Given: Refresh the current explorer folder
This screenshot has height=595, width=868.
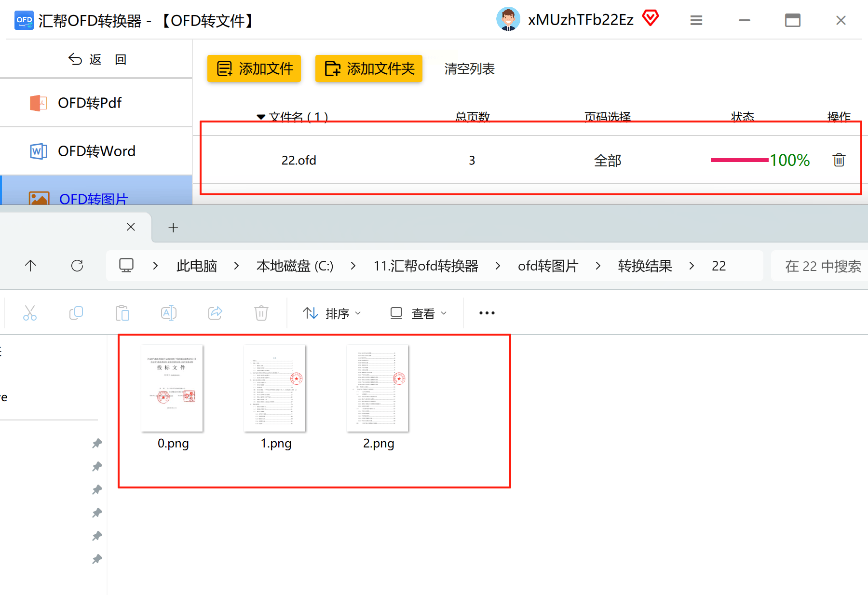Looking at the screenshot, I should coord(77,266).
